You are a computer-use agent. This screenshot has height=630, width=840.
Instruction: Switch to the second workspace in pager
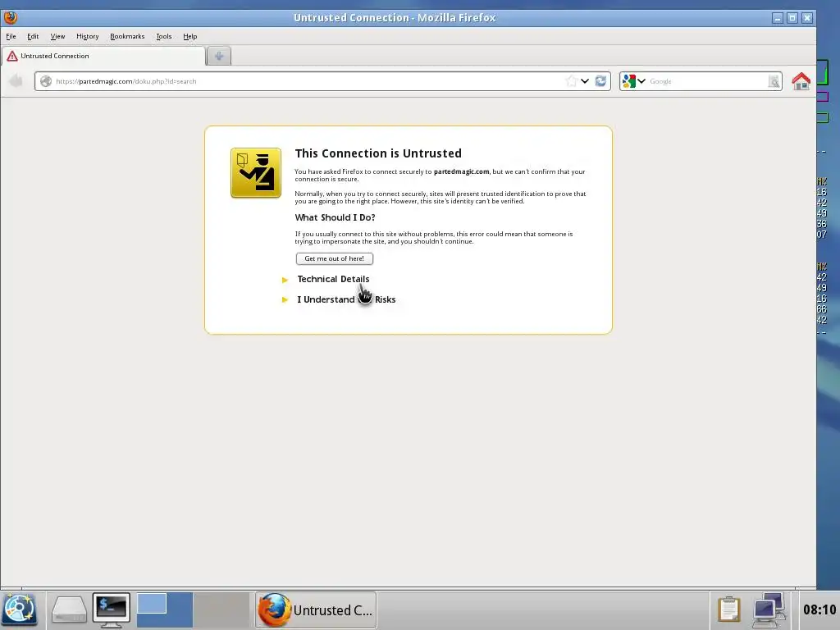tap(221, 609)
